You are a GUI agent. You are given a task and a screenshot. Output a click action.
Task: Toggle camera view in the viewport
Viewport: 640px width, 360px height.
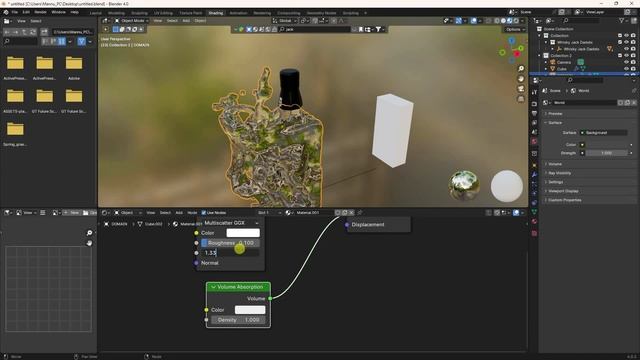(x=521, y=89)
